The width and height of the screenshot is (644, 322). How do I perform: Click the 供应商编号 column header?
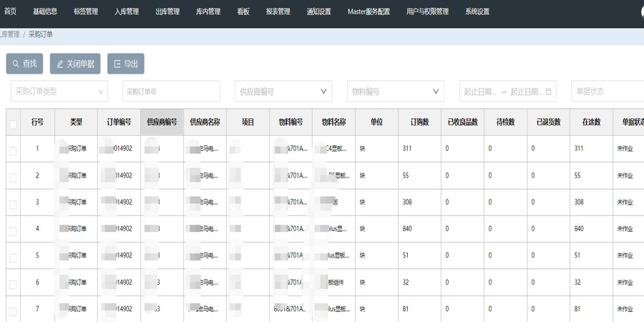point(162,122)
